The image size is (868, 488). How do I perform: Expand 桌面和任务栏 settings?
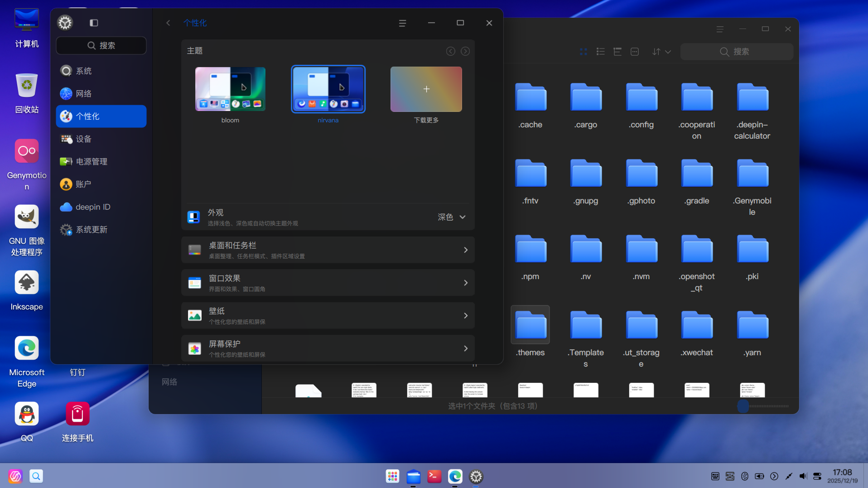click(328, 250)
